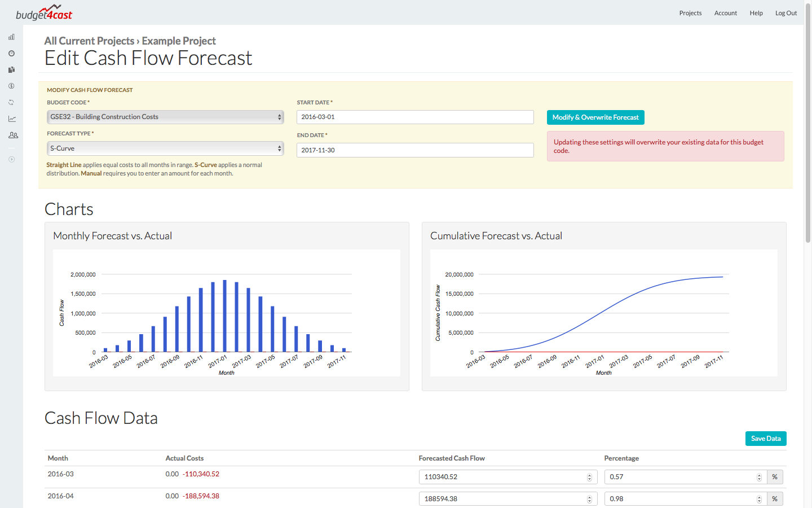Click the Modify & Overwrite Forecast button
The image size is (812, 508).
[x=595, y=117]
